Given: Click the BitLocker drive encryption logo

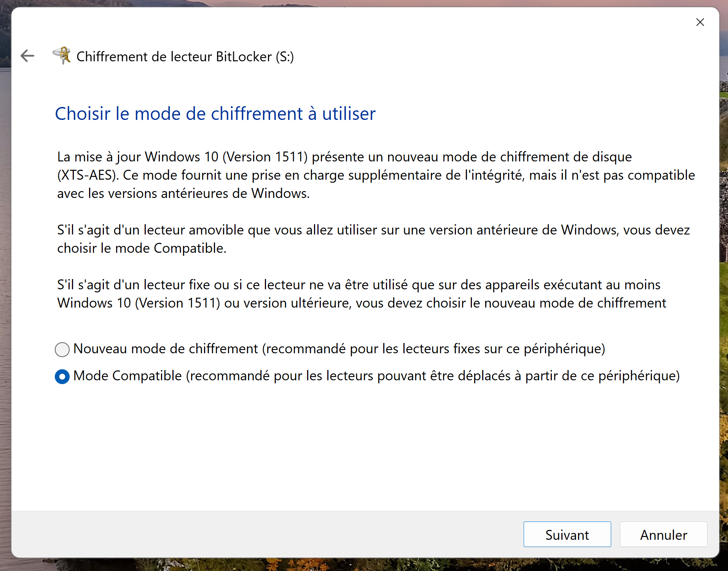Looking at the screenshot, I should 62,56.
